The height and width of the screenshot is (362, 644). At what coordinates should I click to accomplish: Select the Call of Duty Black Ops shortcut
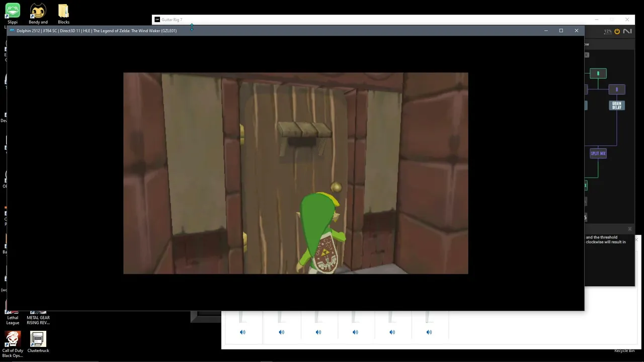point(13,344)
